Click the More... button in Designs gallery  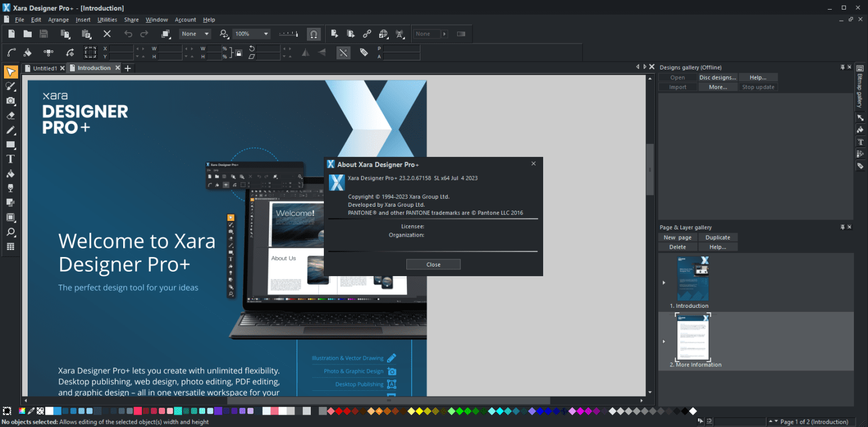718,87
